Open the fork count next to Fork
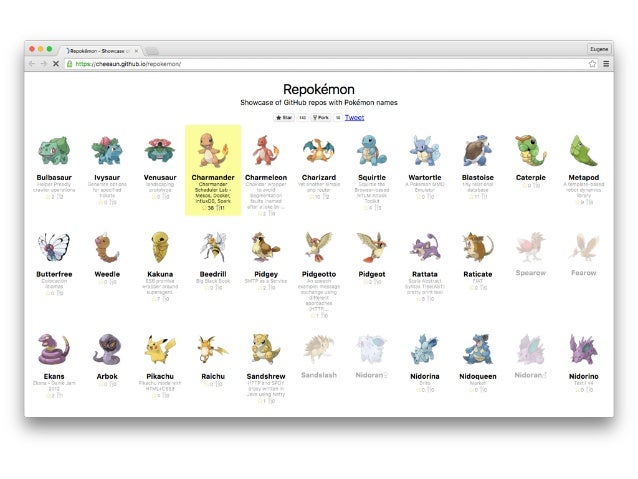The image size is (638, 479). pyautogui.click(x=338, y=118)
